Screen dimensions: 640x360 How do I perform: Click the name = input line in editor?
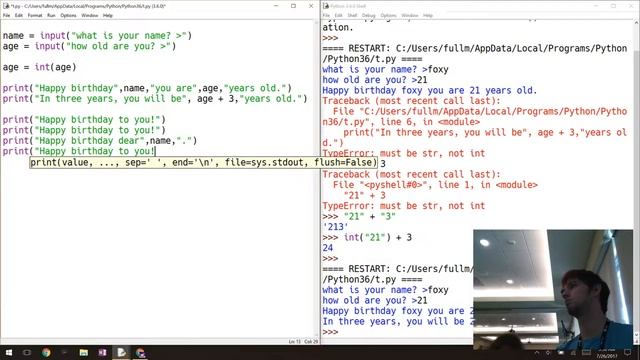click(x=97, y=36)
